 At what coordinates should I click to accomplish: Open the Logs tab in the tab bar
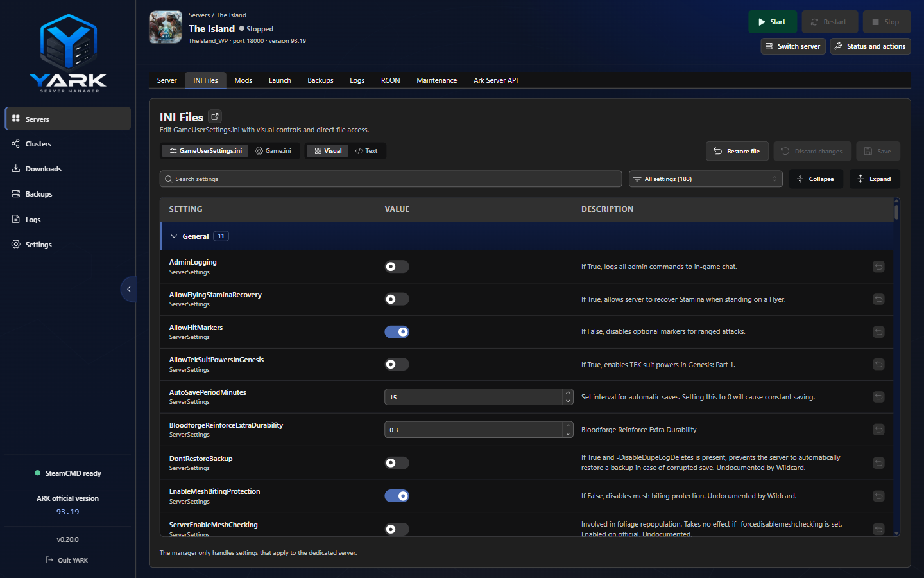pos(357,80)
